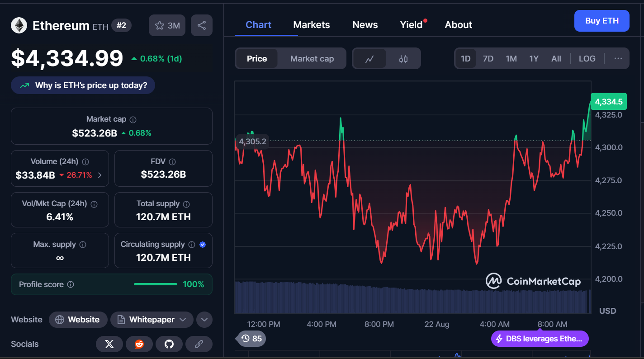
Task: Click the 22 Aug axis label
Action: pos(437,324)
